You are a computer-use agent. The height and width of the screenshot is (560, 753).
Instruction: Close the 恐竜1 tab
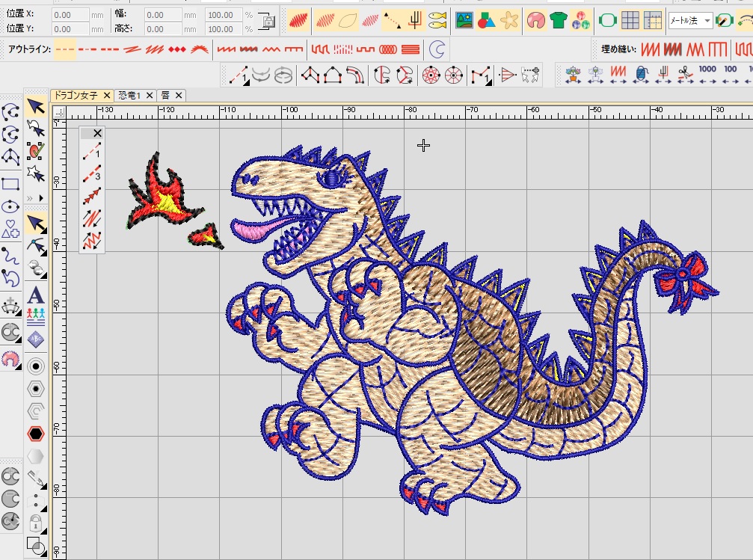point(150,96)
